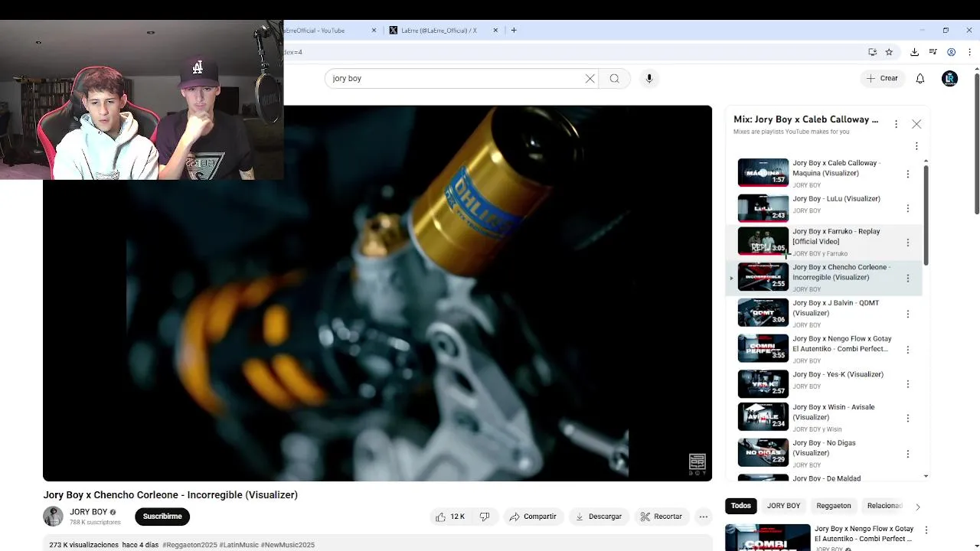Screen dimensions: 980x551
Task: Play Replay [Official Video] thumbnail
Action: (x=763, y=242)
